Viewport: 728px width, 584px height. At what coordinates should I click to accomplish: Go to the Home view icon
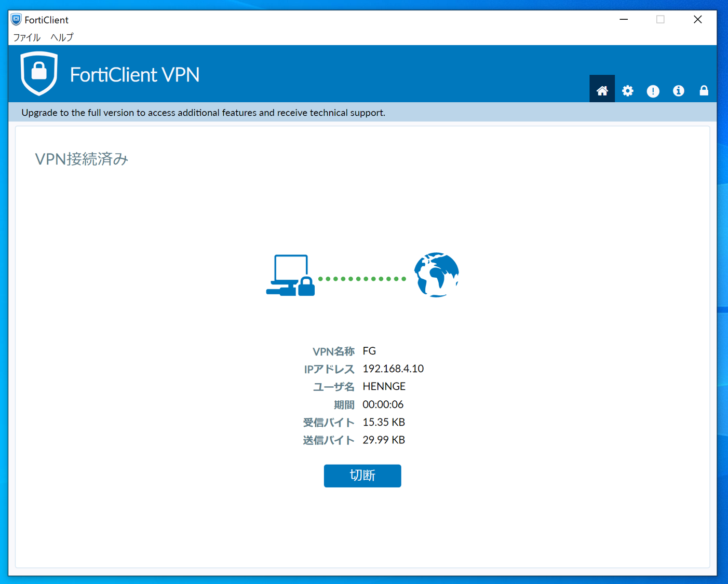click(602, 91)
